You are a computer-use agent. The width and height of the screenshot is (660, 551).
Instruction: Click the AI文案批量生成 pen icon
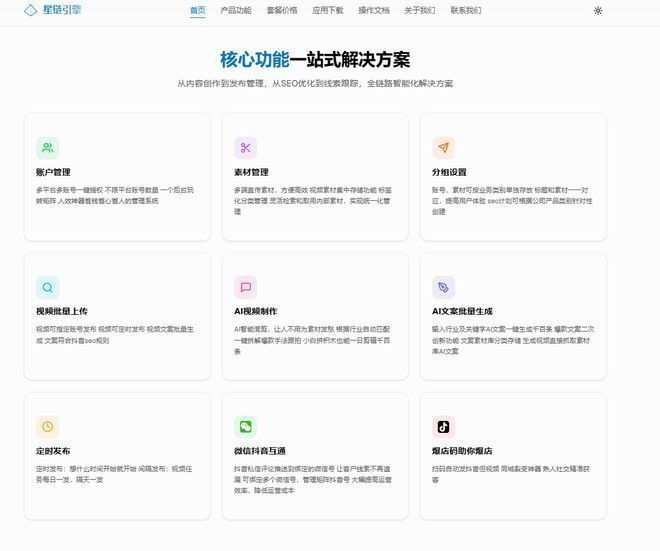pyautogui.click(x=443, y=288)
